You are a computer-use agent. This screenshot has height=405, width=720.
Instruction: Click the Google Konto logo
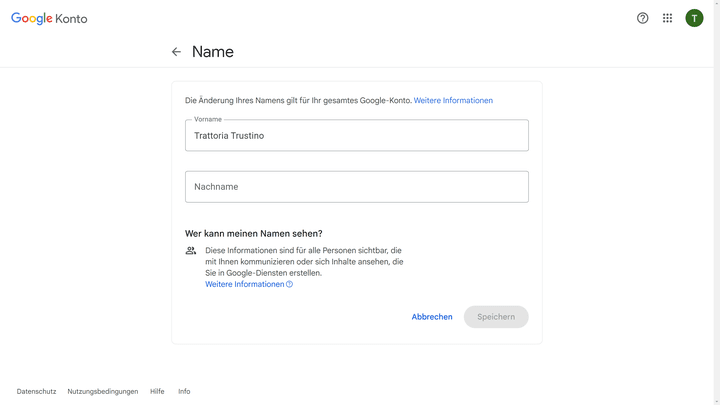[x=49, y=18]
